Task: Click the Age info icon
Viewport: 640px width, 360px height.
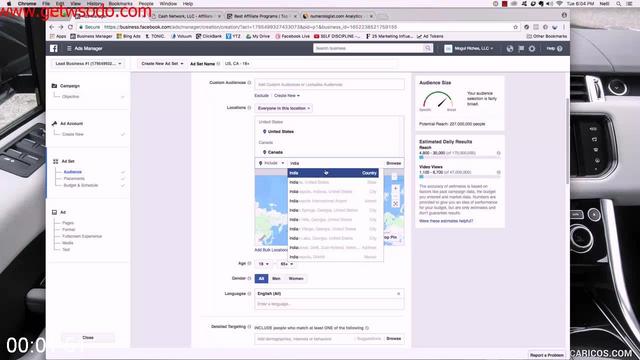Action: point(249,263)
